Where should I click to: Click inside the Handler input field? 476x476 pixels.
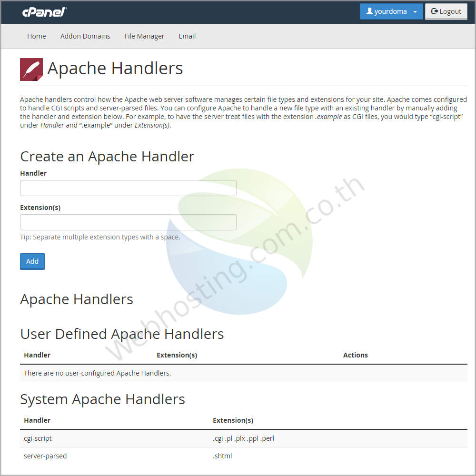point(128,188)
